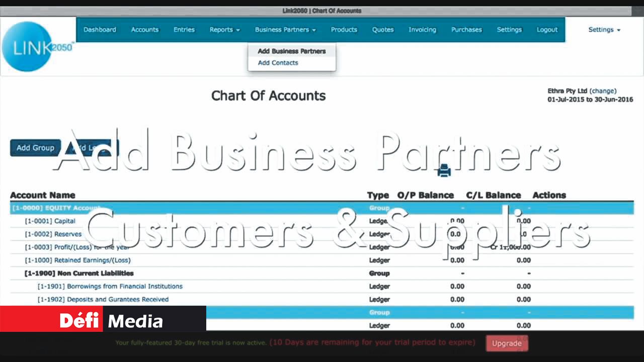Open the [1-0001] Capital ledger
Image resolution: width=644 pixels, height=362 pixels.
pos(50,221)
